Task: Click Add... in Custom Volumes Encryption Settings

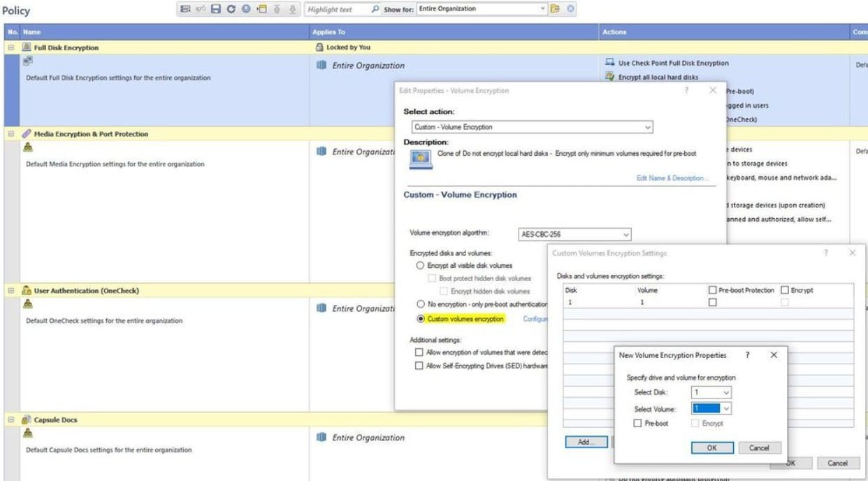Action: tap(586, 442)
